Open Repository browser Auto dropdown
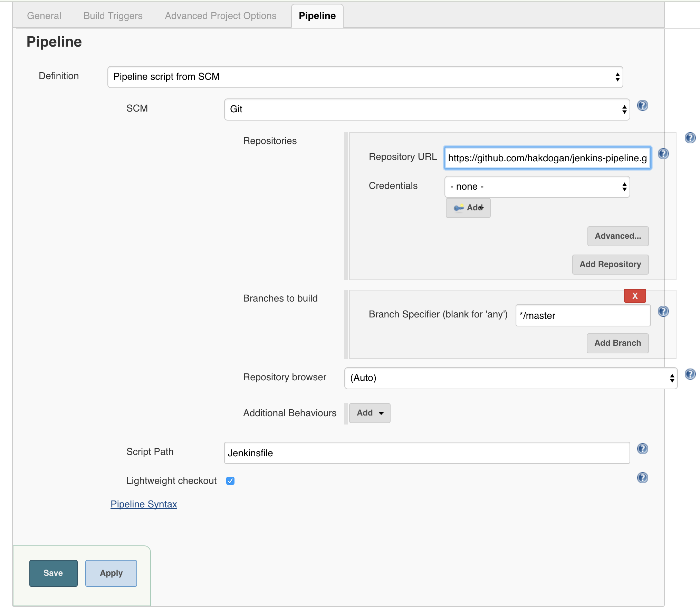This screenshot has height=610, width=700. point(510,378)
